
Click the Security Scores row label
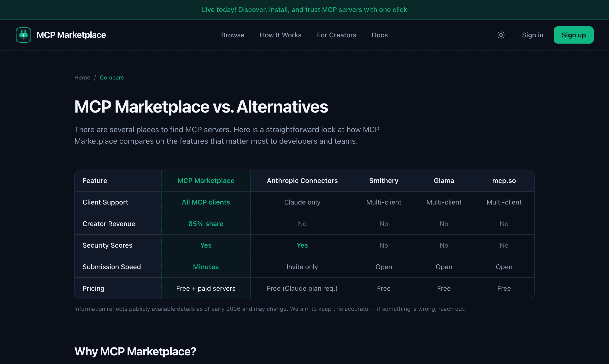coord(107,245)
